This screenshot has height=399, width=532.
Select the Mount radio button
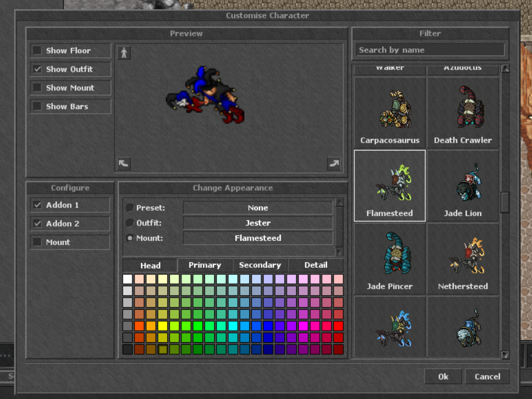pos(130,238)
